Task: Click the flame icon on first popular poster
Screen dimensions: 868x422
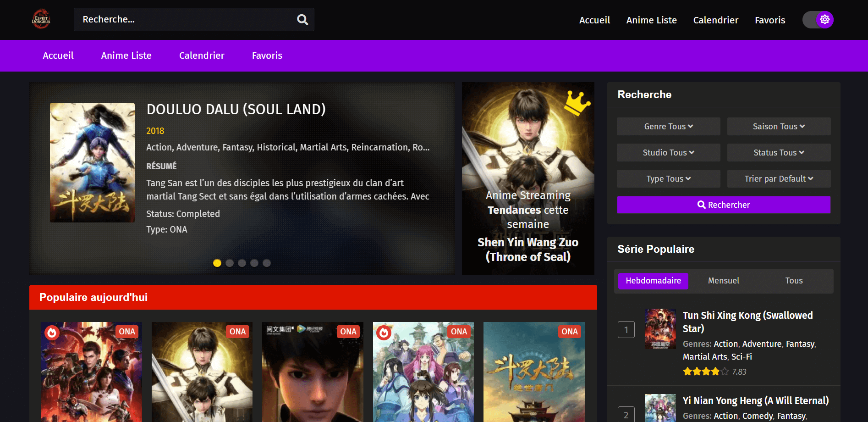Action: [52, 333]
